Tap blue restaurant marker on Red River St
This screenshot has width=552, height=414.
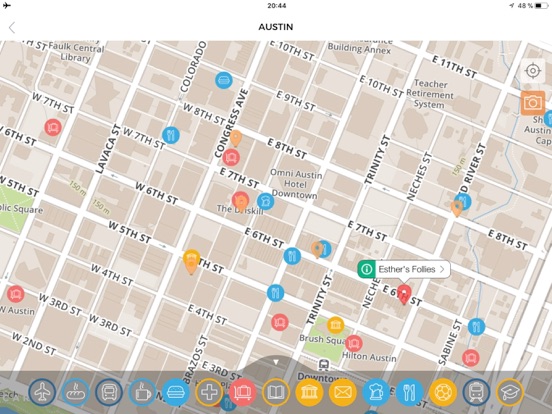(x=464, y=202)
